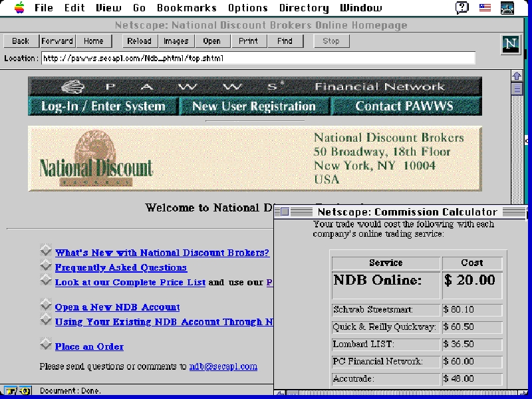The width and height of the screenshot is (532, 399).
Task: Click the scroll up arrow of main window
Action: point(517,76)
